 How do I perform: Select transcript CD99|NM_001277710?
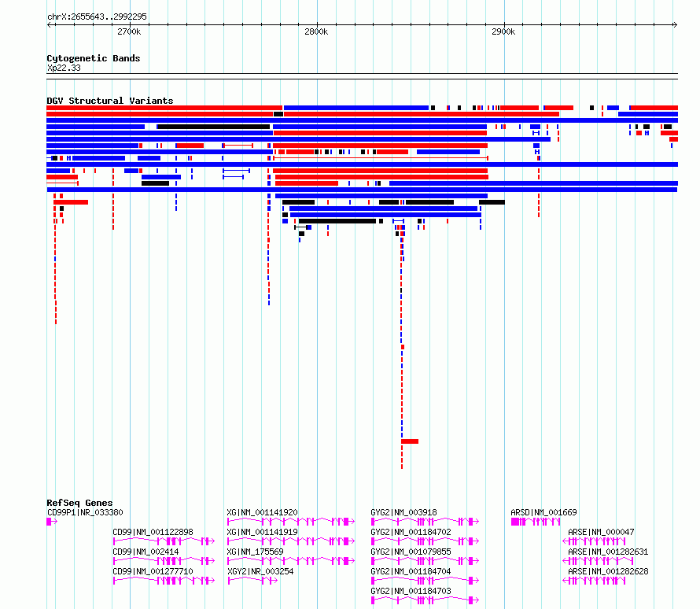pos(153,571)
